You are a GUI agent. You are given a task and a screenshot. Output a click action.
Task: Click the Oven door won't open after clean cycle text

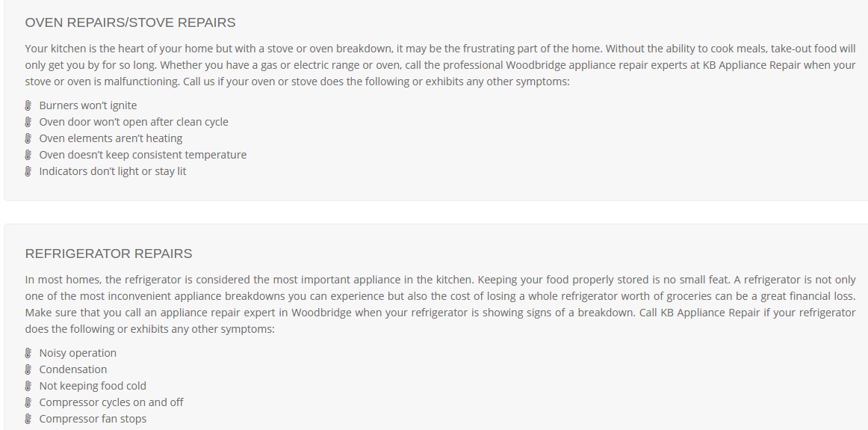[x=134, y=122]
